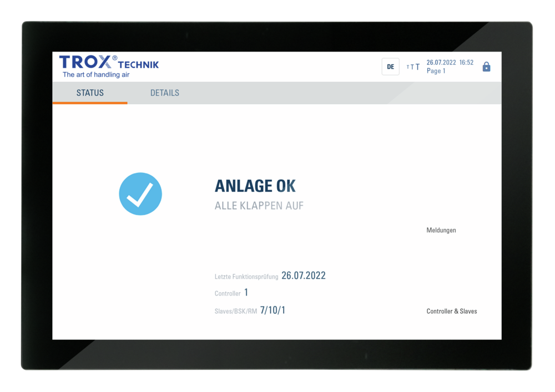The image size is (555, 392).
Task: Select the largest font size T icon
Action: (418, 67)
